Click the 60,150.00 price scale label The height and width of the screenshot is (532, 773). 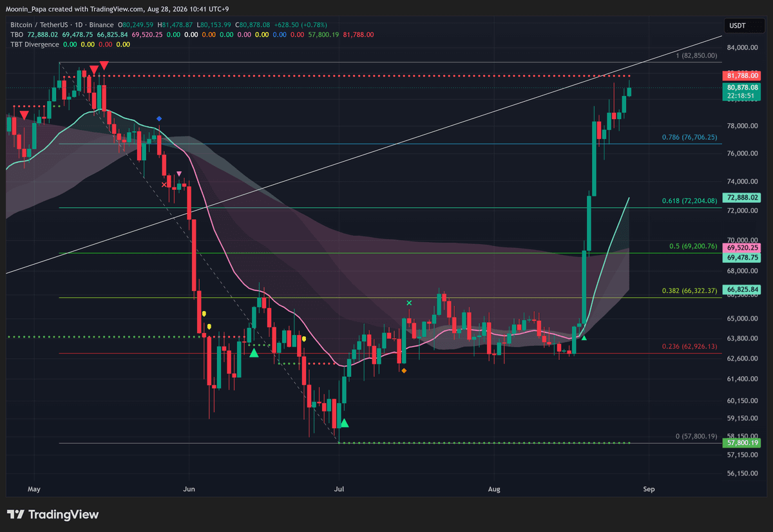pyautogui.click(x=743, y=401)
